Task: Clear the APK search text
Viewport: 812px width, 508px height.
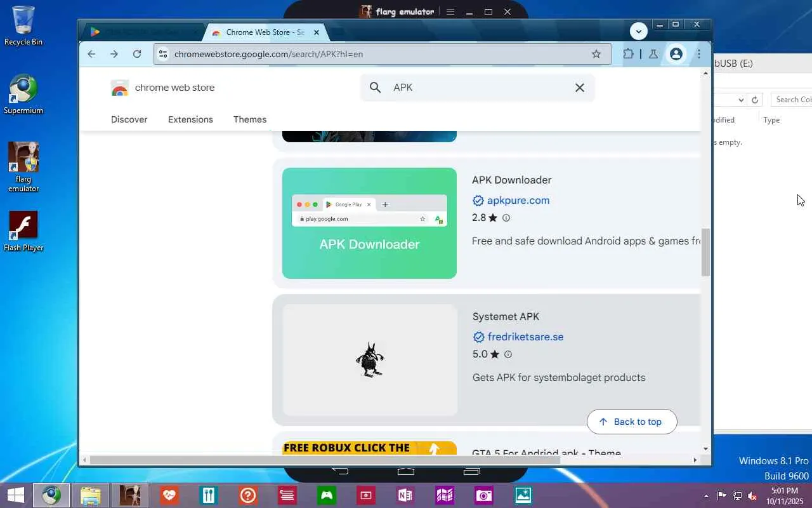Action: [580, 88]
